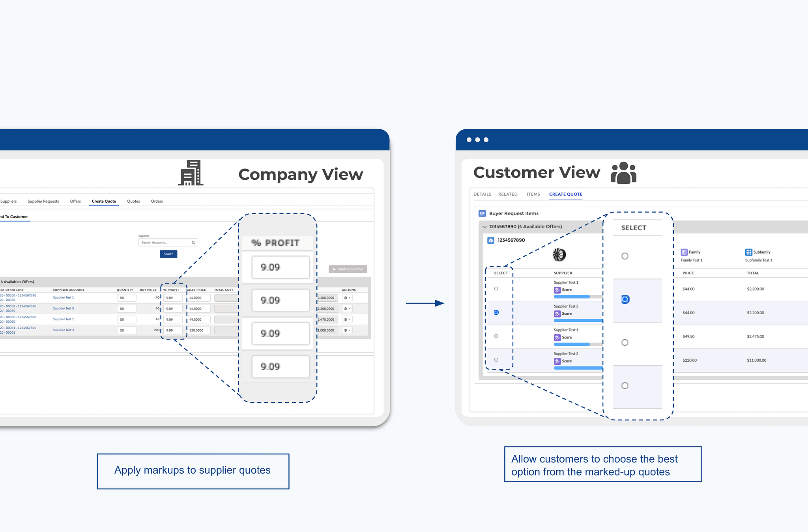Select first Supplier Test 1 offer radio button
Screen dimensions: 808x532
click(496, 289)
